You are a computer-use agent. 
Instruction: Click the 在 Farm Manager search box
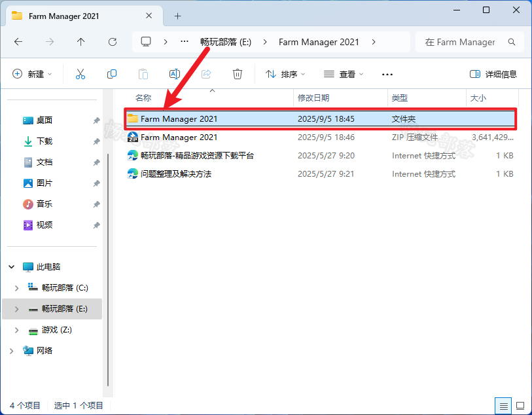tap(470, 42)
